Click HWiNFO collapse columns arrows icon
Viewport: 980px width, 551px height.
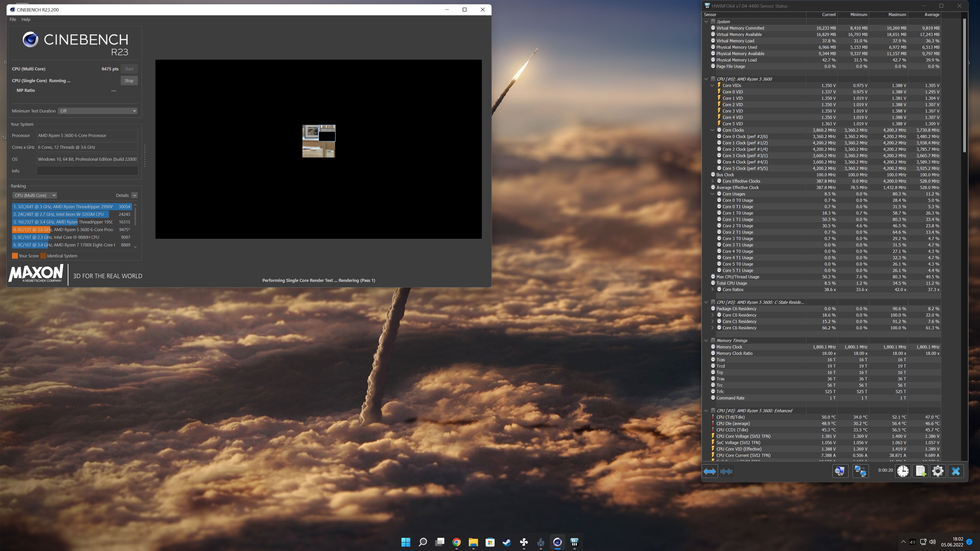pyautogui.click(x=726, y=471)
